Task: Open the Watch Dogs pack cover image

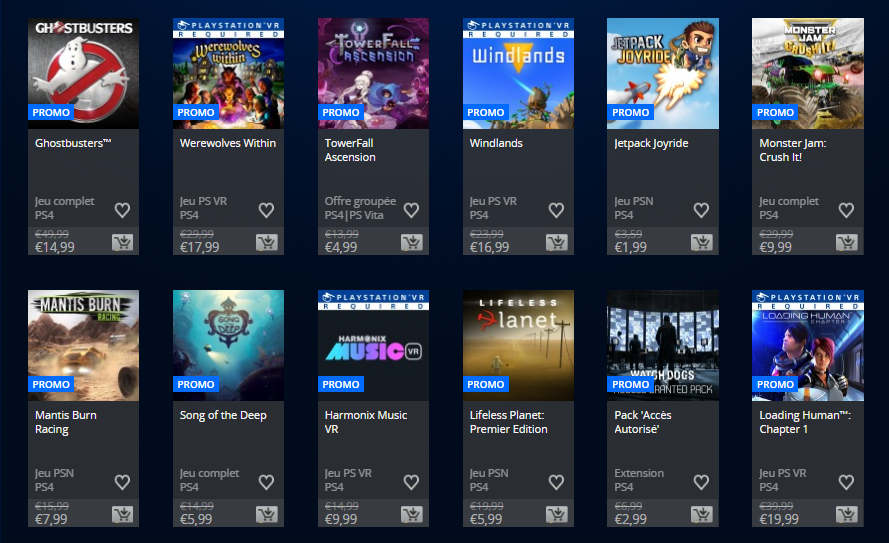Action: click(x=663, y=346)
